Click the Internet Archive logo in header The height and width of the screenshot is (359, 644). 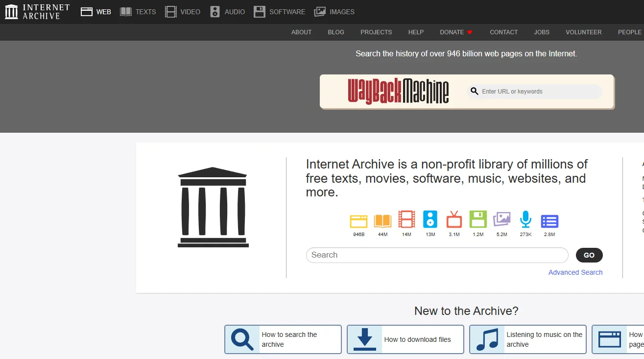pyautogui.click(x=37, y=12)
